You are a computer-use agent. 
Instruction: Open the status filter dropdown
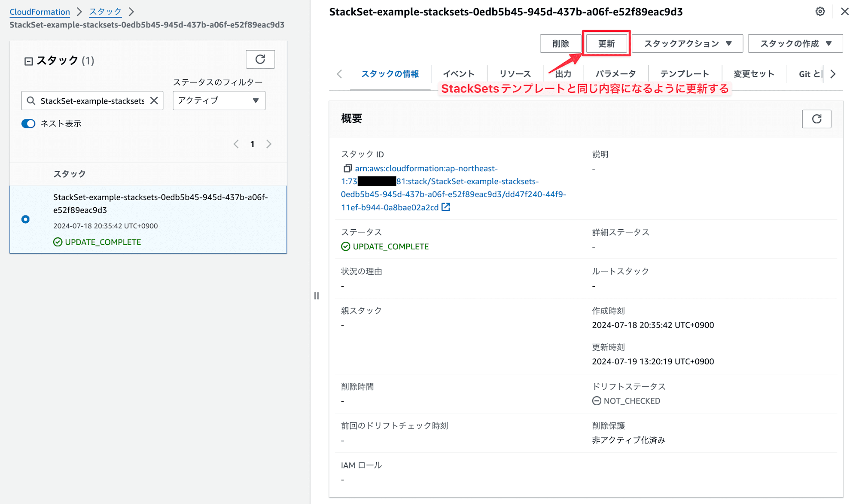(x=219, y=100)
